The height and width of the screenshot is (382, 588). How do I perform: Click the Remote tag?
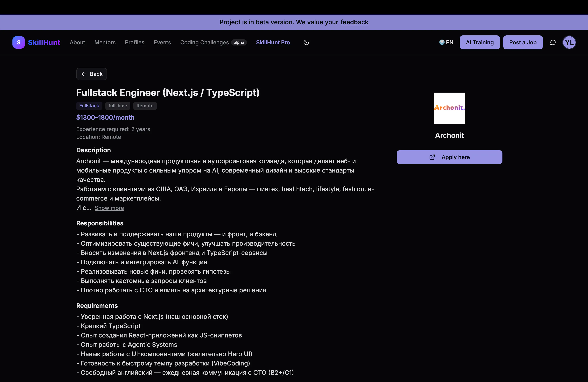point(145,106)
